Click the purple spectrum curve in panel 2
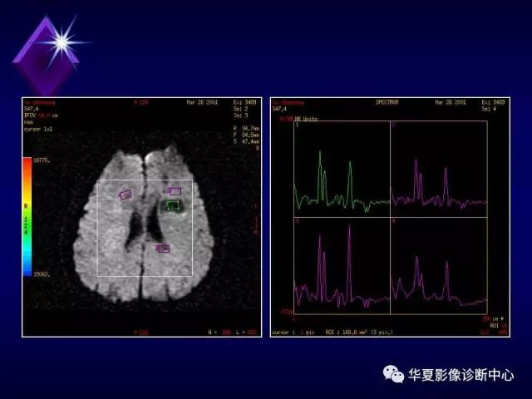Viewport: 532px width, 399px height. click(x=439, y=184)
